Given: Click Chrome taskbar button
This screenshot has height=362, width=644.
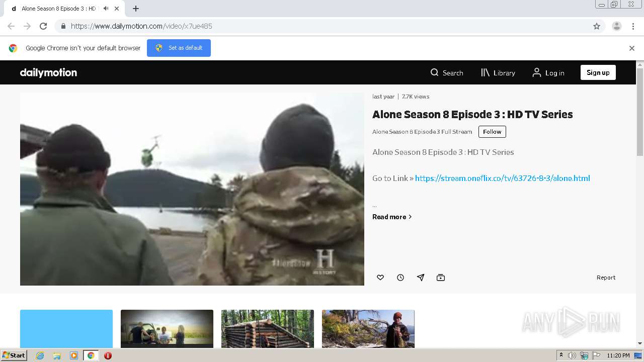Looking at the screenshot, I should click(x=91, y=355).
